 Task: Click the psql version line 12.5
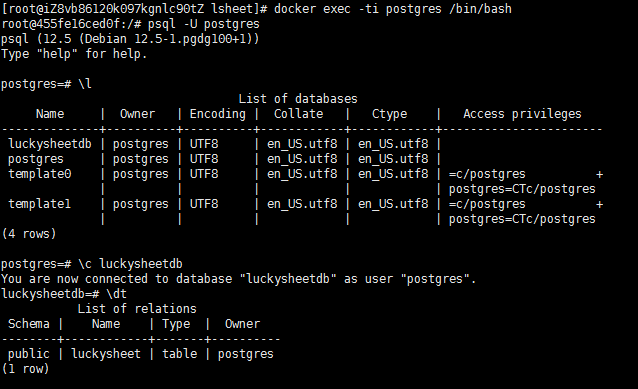tap(130, 39)
